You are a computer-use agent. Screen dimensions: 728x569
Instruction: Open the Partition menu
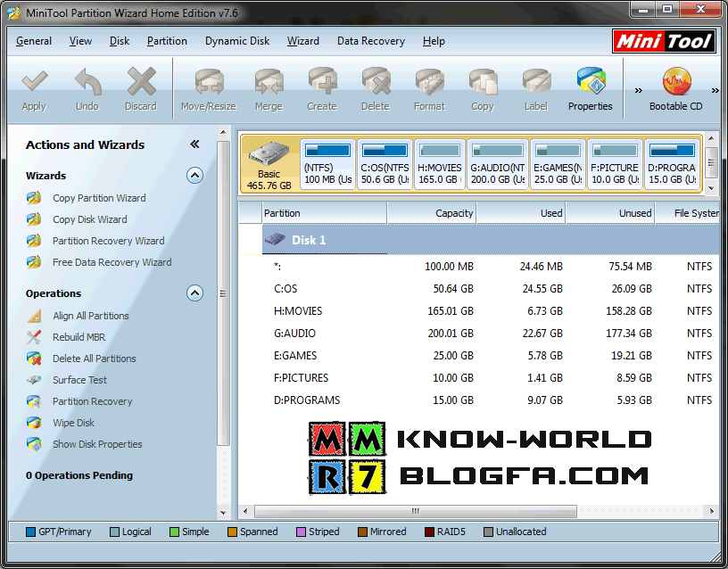[167, 41]
